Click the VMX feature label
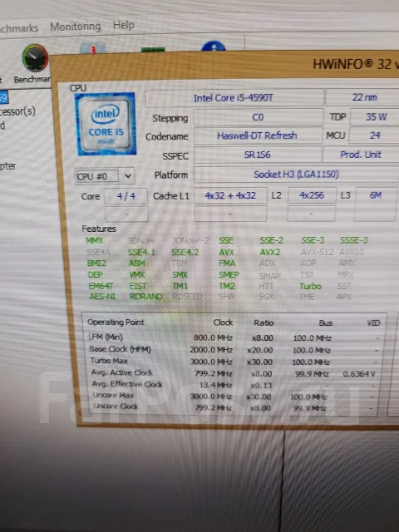Screen dimensions: 399x532 coord(137,275)
